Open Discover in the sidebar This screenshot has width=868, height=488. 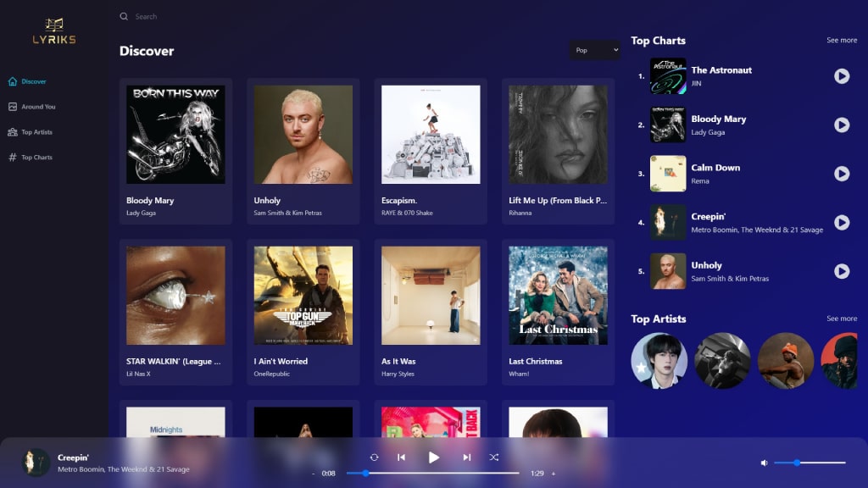(28, 81)
